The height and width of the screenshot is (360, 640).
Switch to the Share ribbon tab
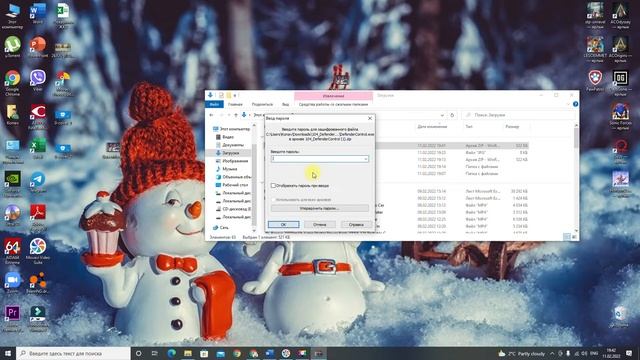(262, 104)
